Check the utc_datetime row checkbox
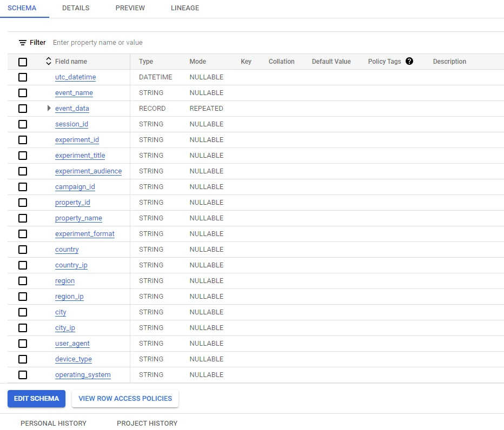This screenshot has width=504, height=430. tap(23, 77)
